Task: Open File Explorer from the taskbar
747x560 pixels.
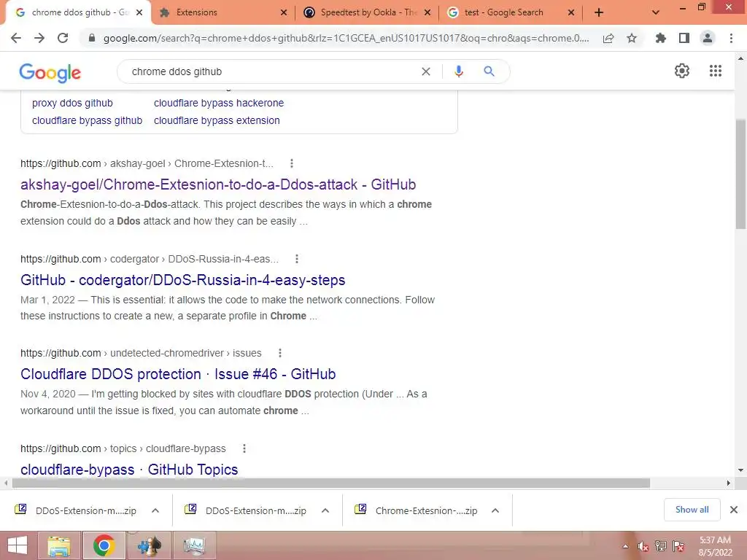Action: (x=58, y=545)
